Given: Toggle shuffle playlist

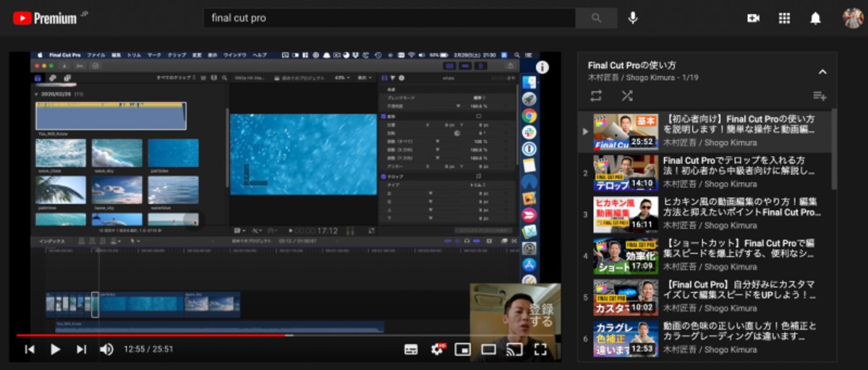Looking at the screenshot, I should (626, 95).
